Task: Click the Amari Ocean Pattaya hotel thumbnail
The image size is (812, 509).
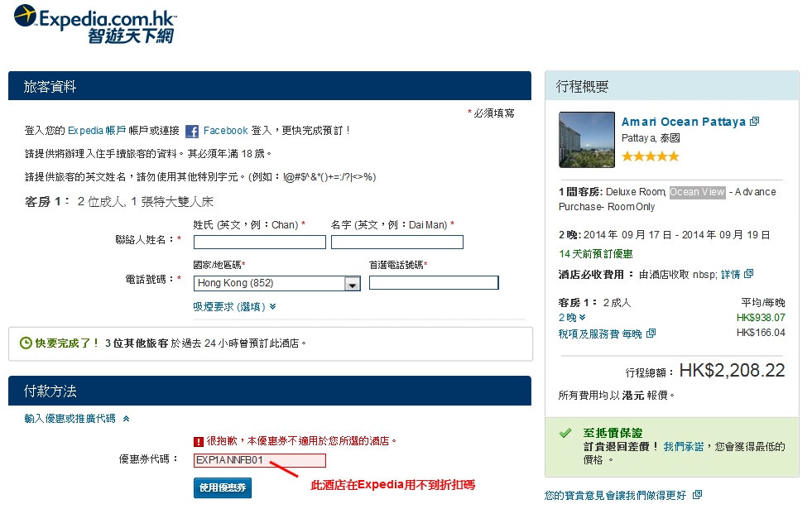Action: (x=587, y=138)
